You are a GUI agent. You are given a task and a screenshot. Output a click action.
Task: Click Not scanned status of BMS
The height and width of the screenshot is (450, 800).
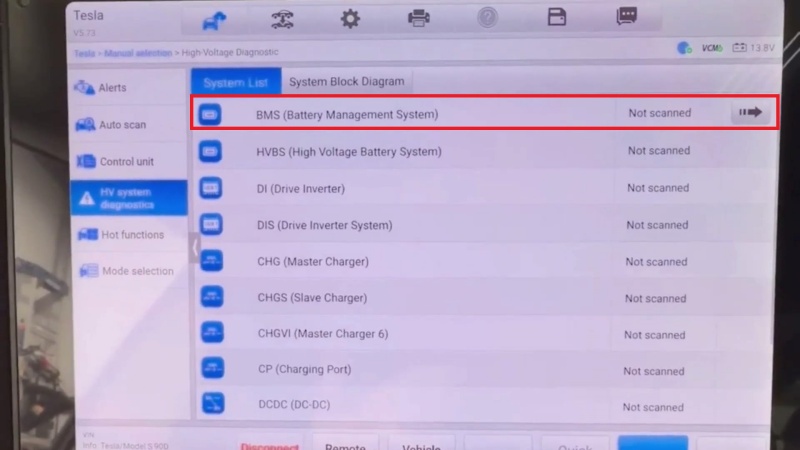660,113
